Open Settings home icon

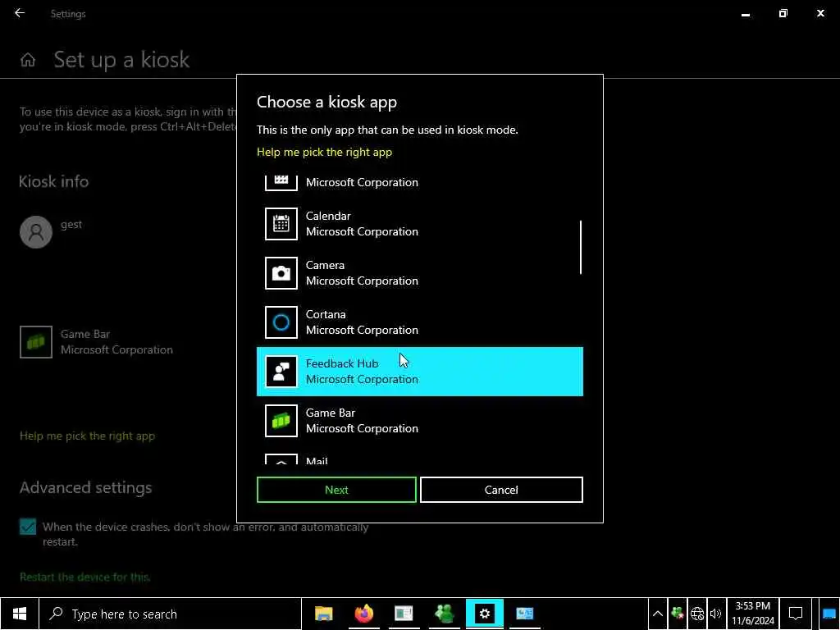coord(28,60)
